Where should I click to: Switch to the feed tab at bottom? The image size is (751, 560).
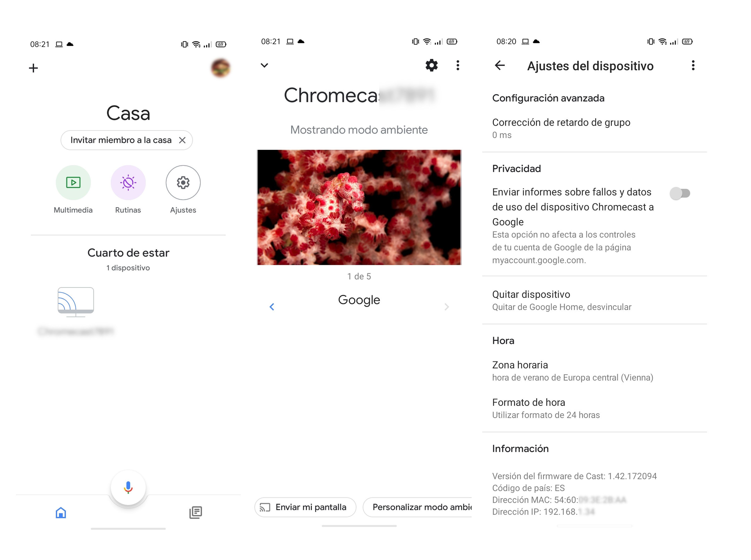click(x=196, y=512)
